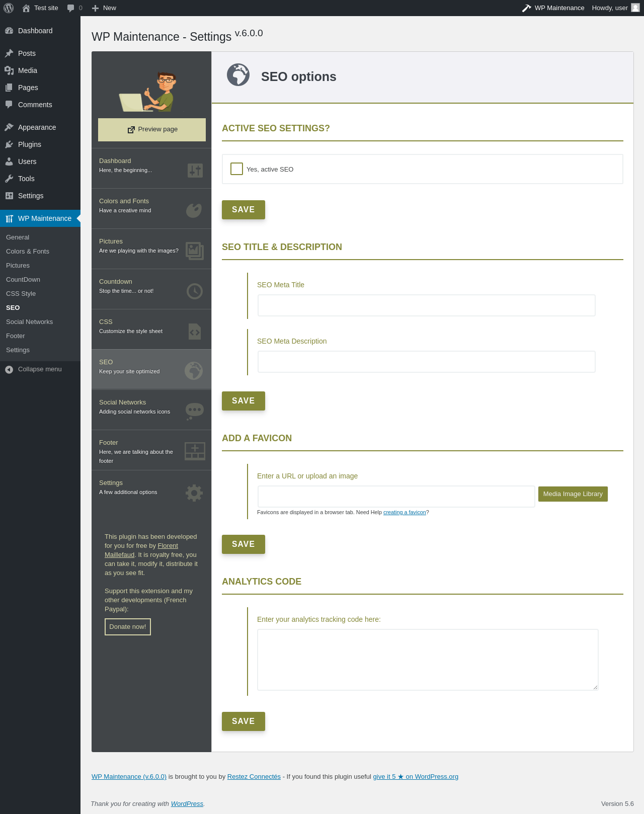This screenshot has width=644, height=814.
Task: Save the Analytics Code section
Action: pos(244,721)
